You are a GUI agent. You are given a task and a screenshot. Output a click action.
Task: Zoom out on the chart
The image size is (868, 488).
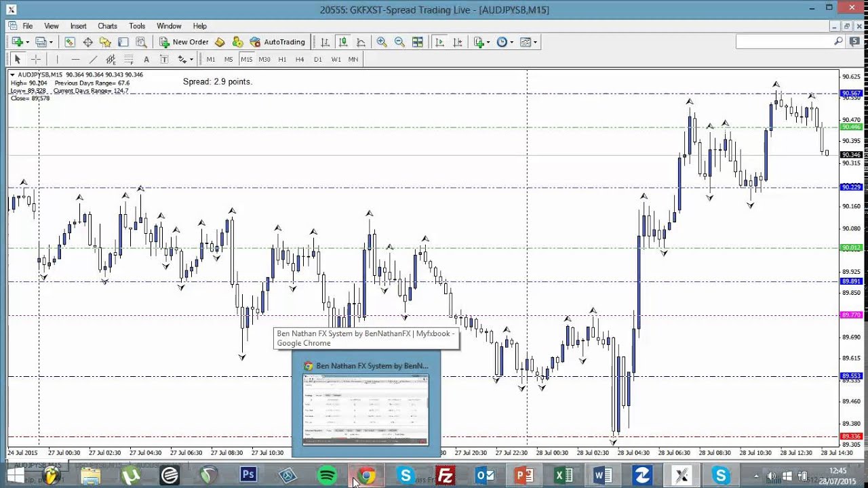399,42
